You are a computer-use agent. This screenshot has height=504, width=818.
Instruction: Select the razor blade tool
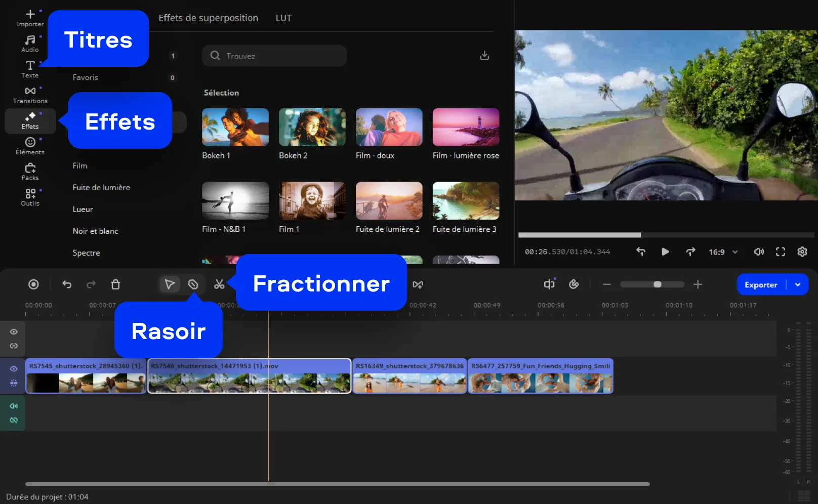[x=193, y=284]
